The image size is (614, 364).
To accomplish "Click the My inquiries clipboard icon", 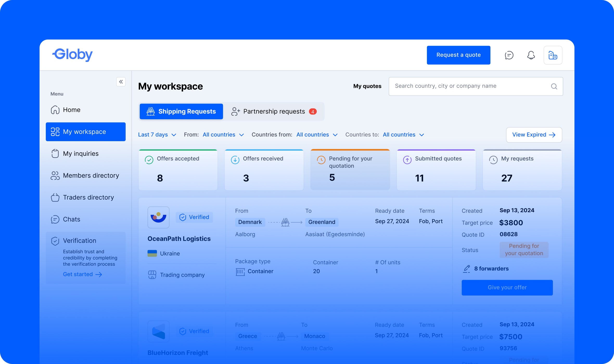I will (55, 153).
